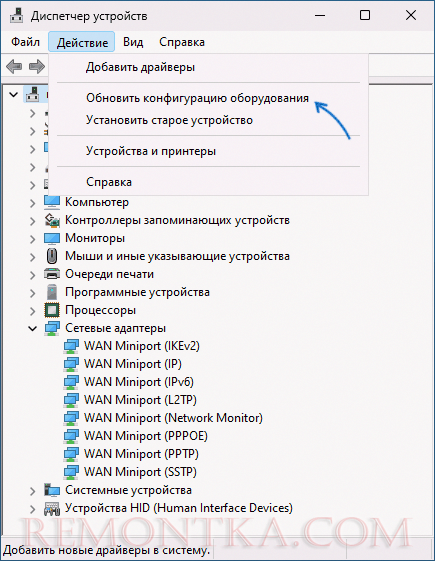Image resolution: width=435 pixels, height=561 pixels.
Task: Collapse the root computer node
Action: click(x=14, y=95)
